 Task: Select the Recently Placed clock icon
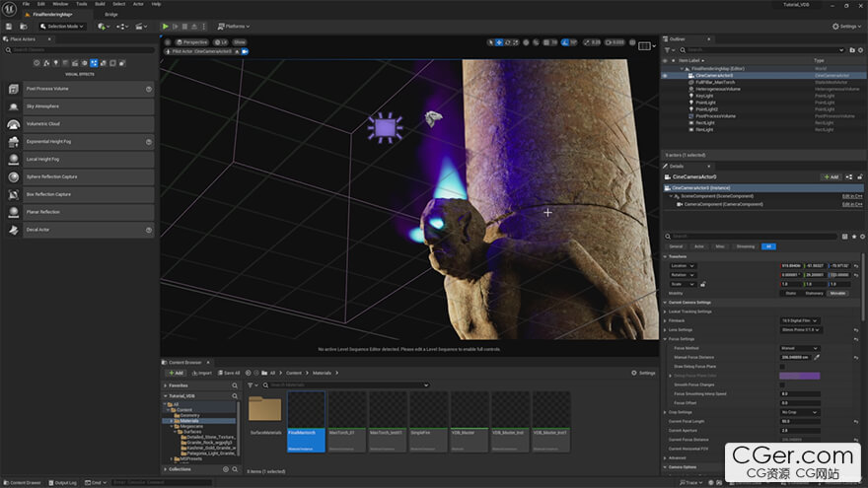[x=36, y=63]
